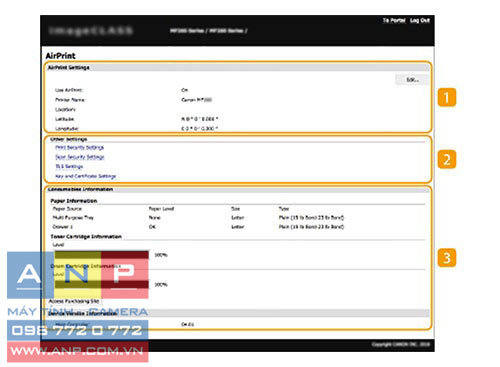
Task: Click the toner level 100% value
Action: pyautogui.click(x=161, y=255)
